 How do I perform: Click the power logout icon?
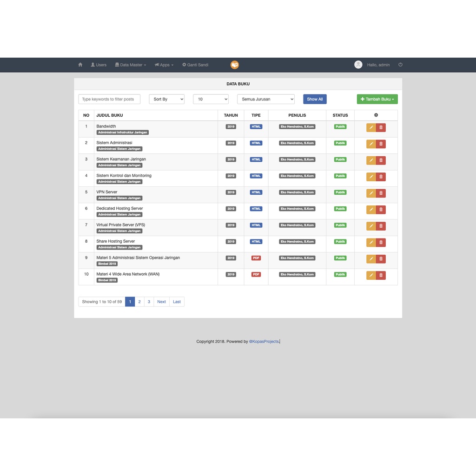400,65
